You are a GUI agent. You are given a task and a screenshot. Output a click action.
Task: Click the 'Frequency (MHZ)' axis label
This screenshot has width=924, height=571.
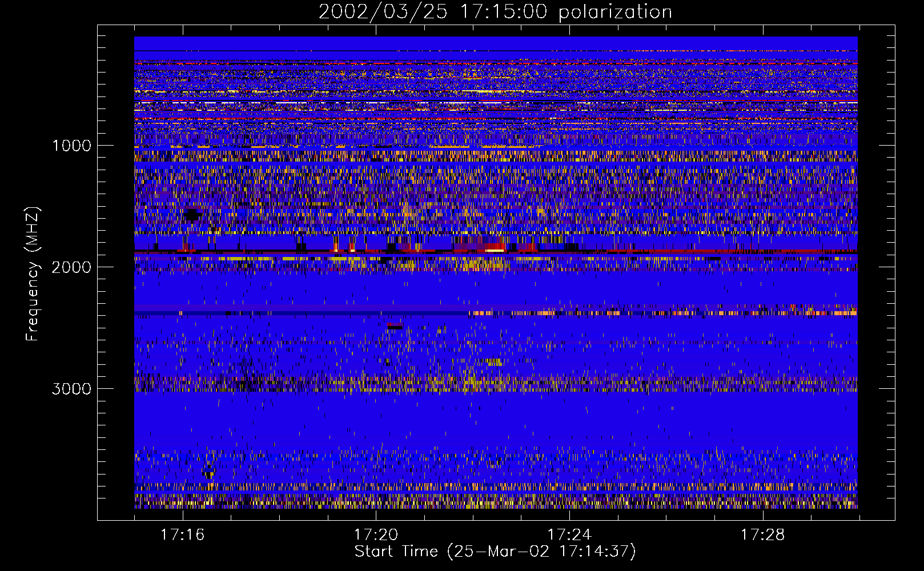pyautogui.click(x=33, y=274)
